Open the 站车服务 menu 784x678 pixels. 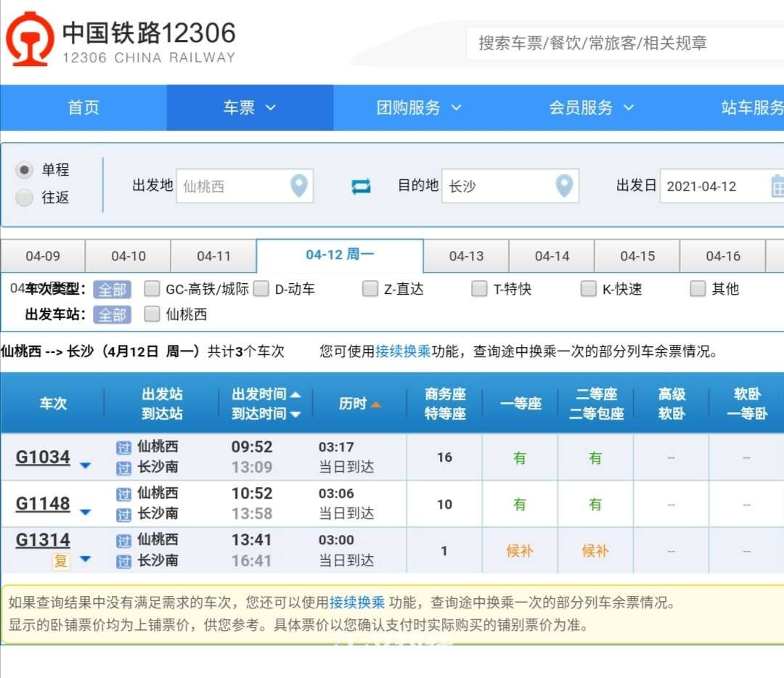click(x=752, y=107)
